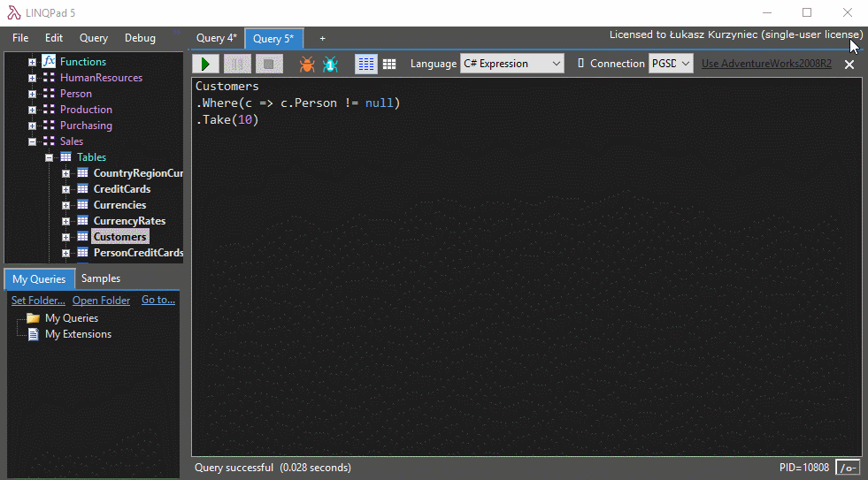This screenshot has width=868, height=480.
Task: Switch to the Samples tab
Action: [x=101, y=278]
